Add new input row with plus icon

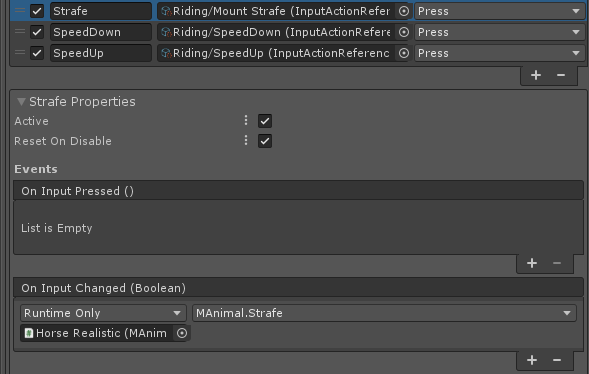pos(536,75)
